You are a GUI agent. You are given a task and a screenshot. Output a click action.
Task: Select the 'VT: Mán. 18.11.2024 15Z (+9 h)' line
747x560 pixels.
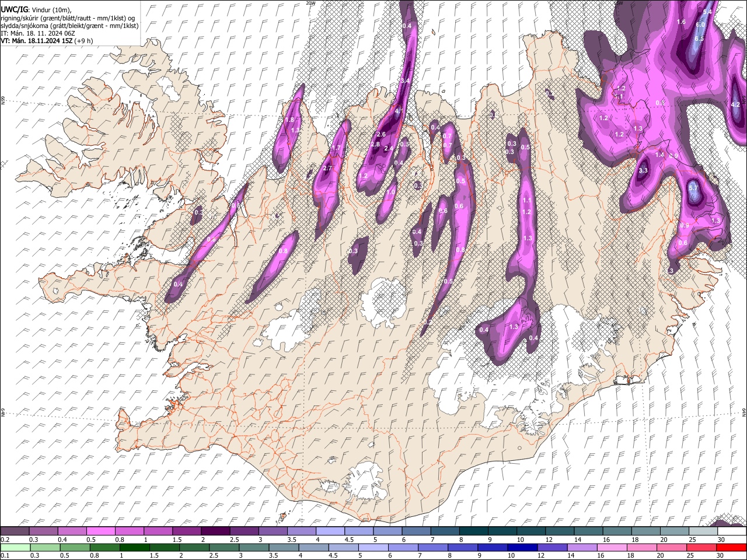pyautogui.click(x=46, y=41)
